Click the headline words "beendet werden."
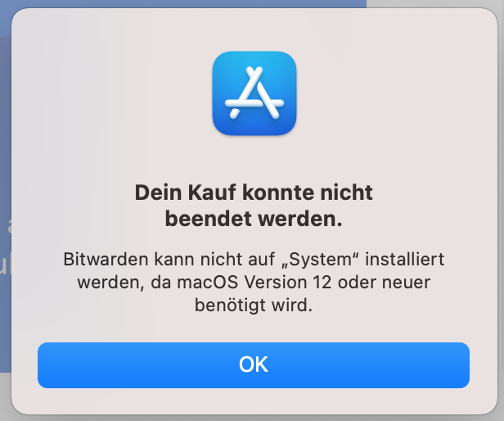This screenshot has width=504, height=421. 254,219
